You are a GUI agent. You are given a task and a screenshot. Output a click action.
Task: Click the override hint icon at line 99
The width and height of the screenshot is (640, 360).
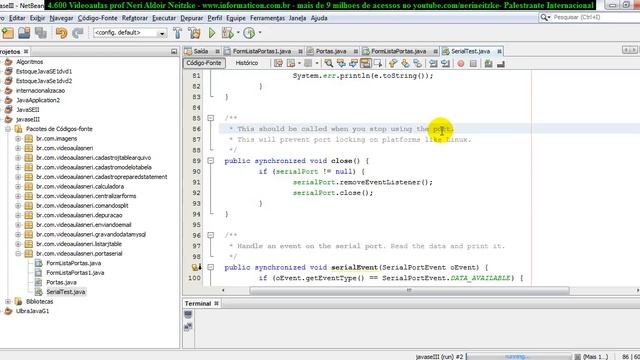(x=196, y=267)
